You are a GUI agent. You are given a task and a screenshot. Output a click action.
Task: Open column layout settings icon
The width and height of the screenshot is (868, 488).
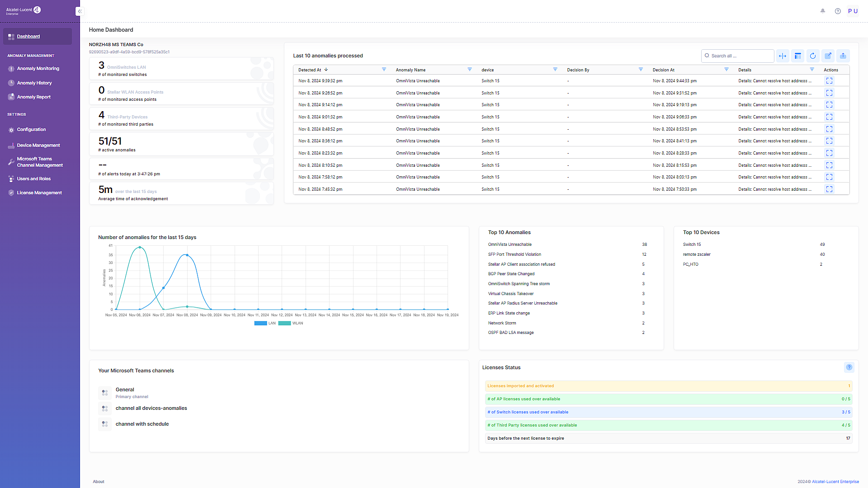(x=798, y=56)
